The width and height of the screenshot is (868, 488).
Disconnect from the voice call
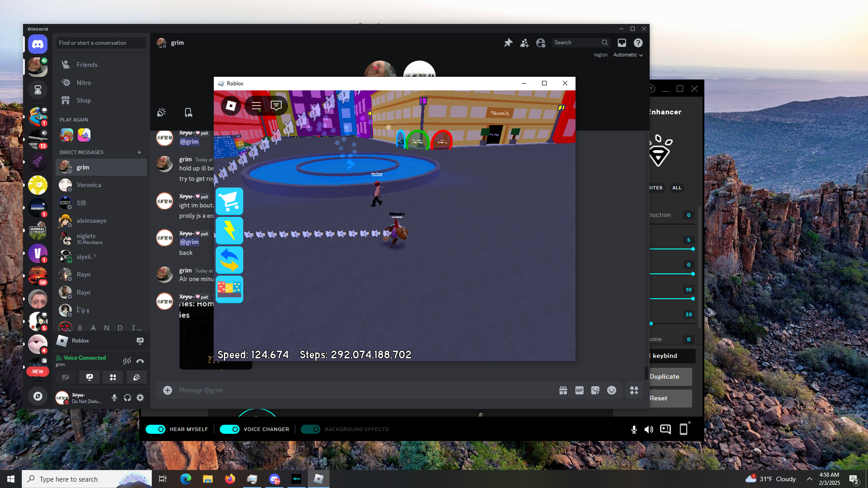tap(140, 361)
